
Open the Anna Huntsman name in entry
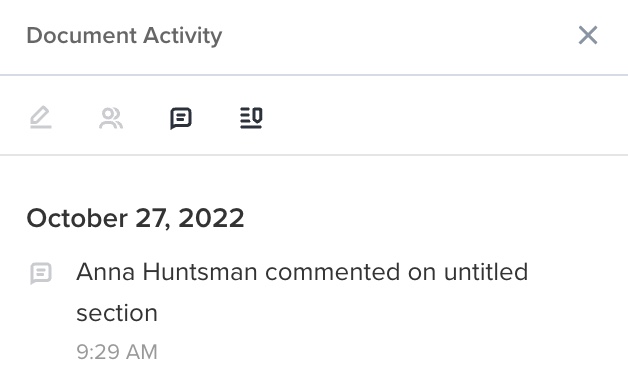167,272
